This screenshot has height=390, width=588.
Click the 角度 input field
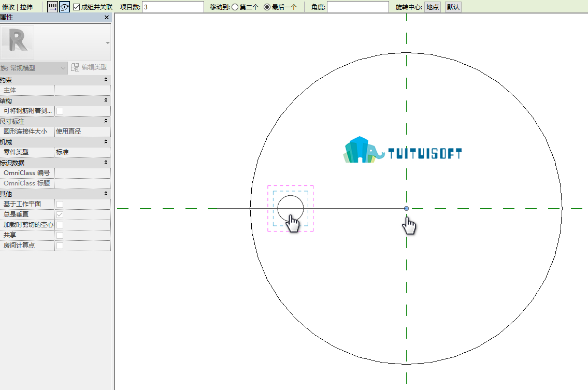click(x=358, y=7)
